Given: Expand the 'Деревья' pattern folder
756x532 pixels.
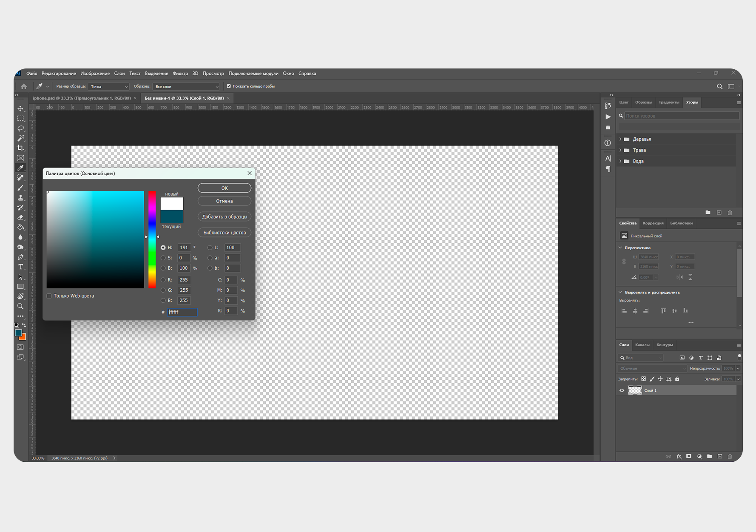Looking at the screenshot, I should 620,139.
